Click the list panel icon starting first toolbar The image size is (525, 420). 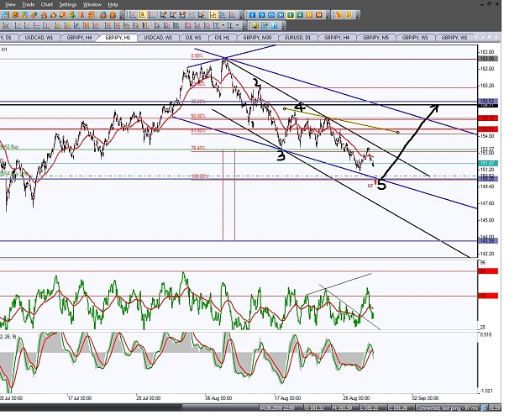tap(6, 15)
